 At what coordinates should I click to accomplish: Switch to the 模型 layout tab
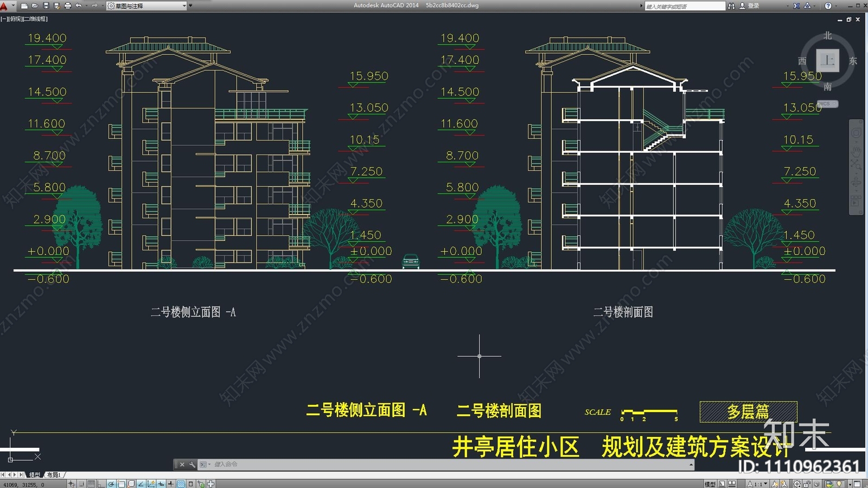click(x=35, y=474)
